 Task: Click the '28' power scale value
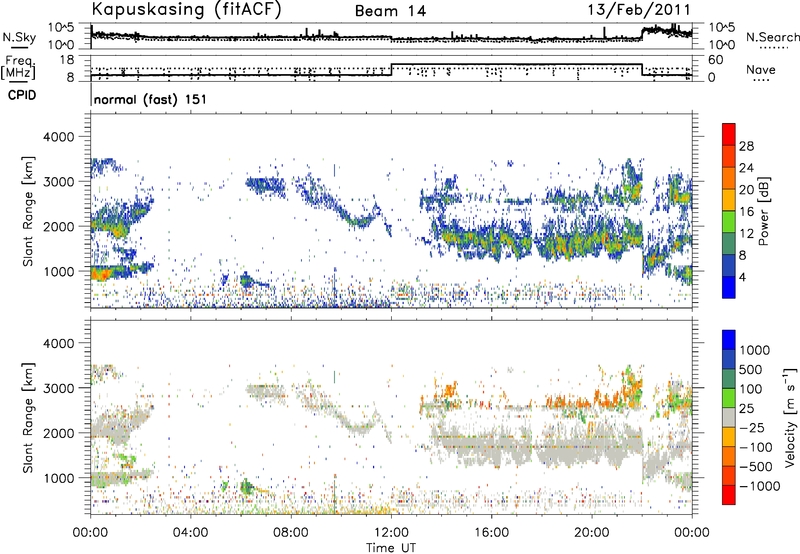coord(746,146)
